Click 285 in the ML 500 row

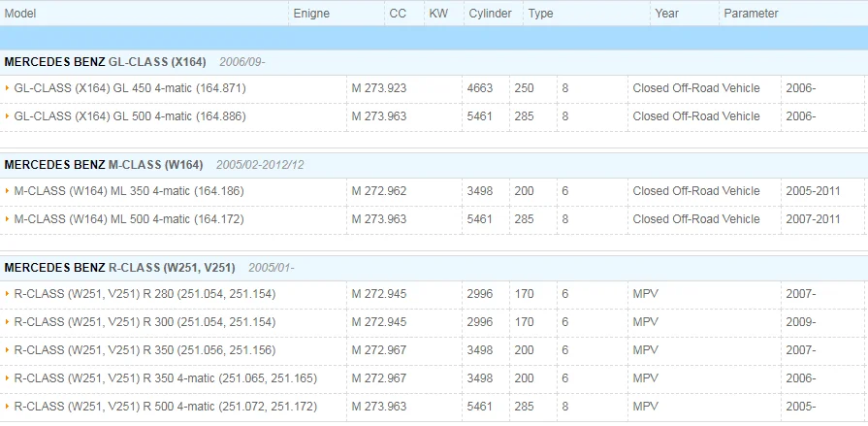(525, 219)
